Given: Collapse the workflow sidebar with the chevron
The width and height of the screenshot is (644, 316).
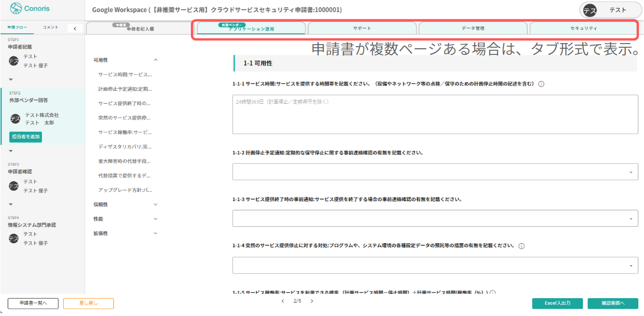Looking at the screenshot, I should click(x=75, y=28).
